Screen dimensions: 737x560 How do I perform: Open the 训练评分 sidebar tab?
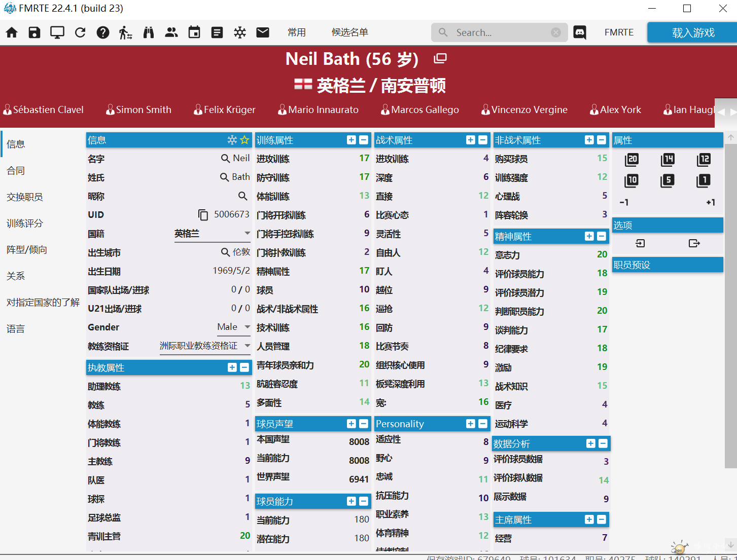[42, 223]
